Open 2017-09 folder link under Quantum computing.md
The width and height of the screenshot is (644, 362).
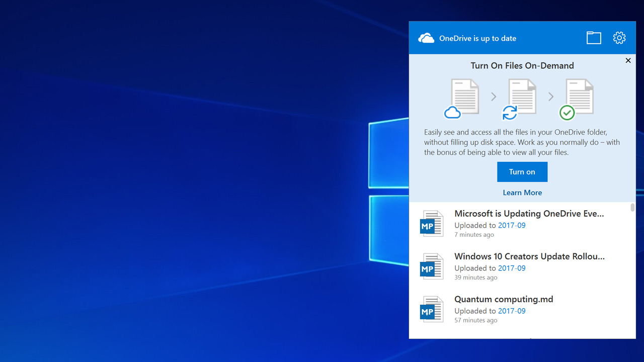click(512, 311)
